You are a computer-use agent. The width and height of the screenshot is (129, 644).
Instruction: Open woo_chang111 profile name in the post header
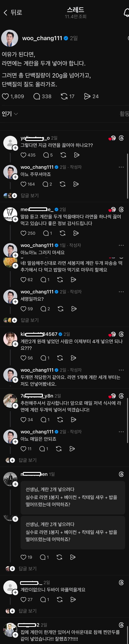[42, 38]
